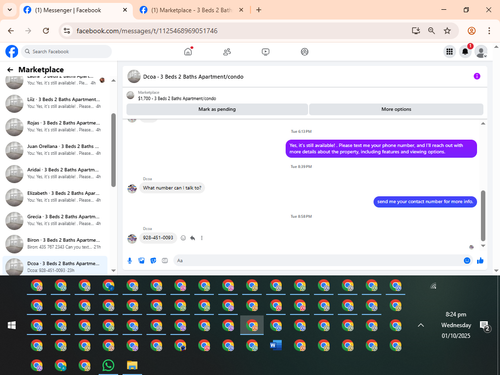
Task: Open more options for 928-451-0093 message
Action: point(202,238)
